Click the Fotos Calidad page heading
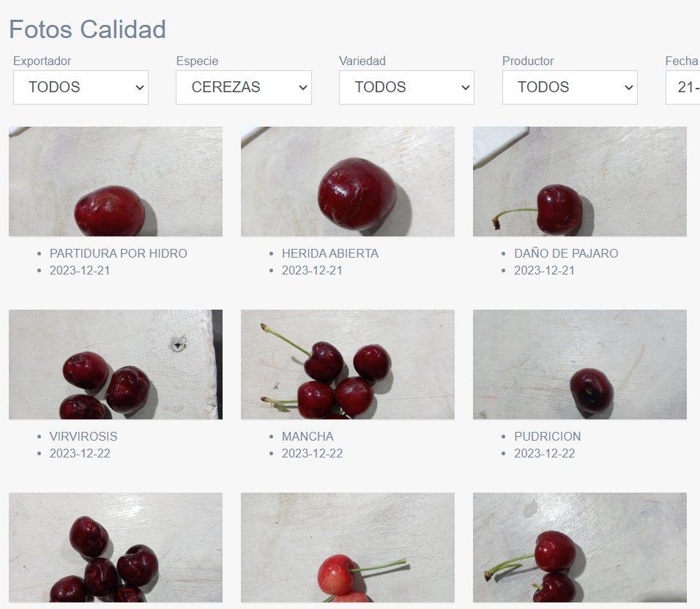 pos(88,29)
